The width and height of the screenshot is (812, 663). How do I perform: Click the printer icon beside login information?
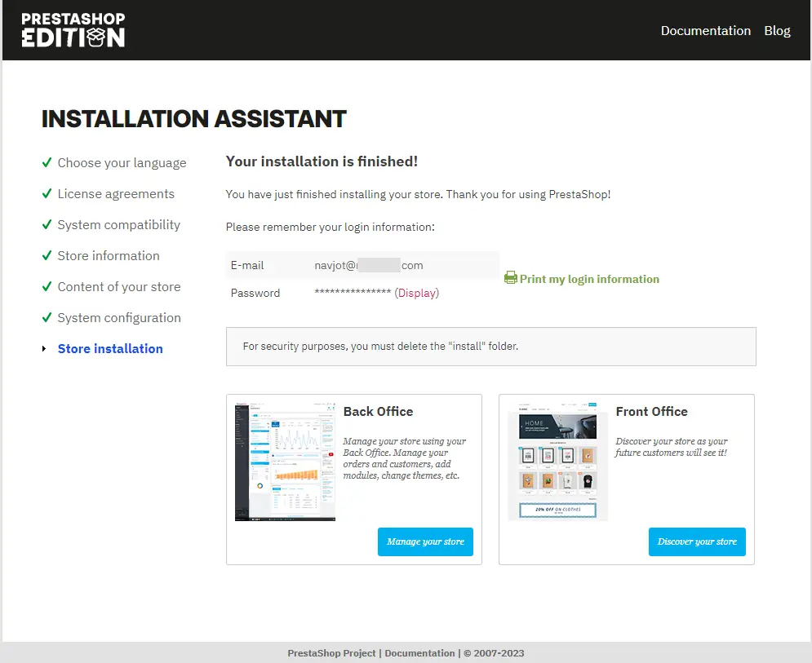511,279
